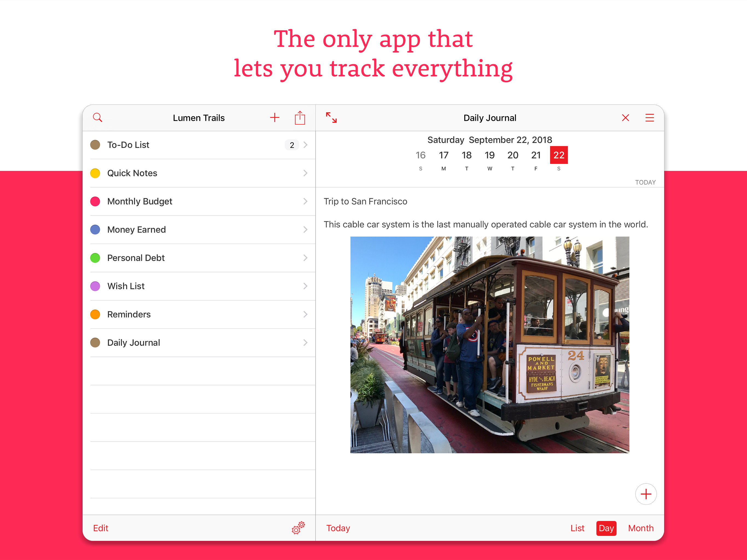747x560 pixels.
Task: Open the Quick Notes category
Action: (199, 173)
